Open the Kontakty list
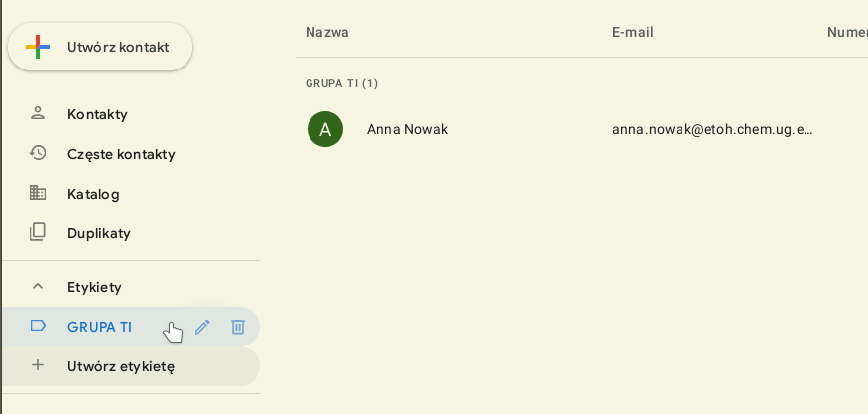The height and width of the screenshot is (414, 868). click(x=97, y=114)
